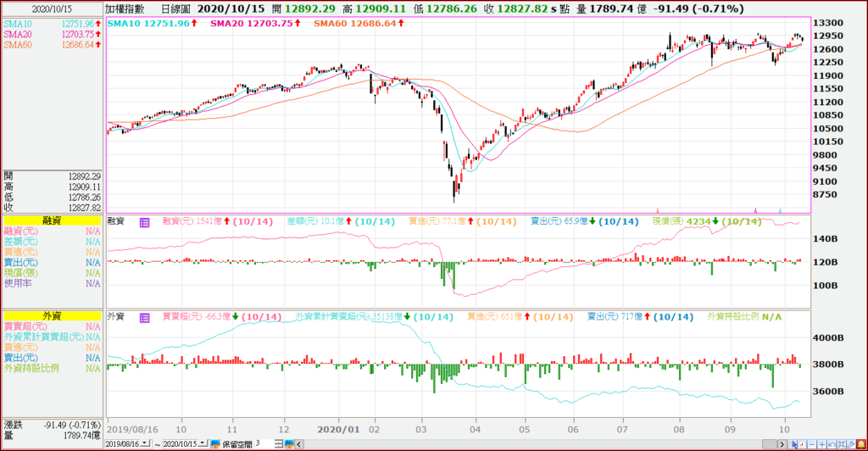Screen dimensions: 868x451
Task: Click the hand icon before 保留空間
Action: pos(215,444)
